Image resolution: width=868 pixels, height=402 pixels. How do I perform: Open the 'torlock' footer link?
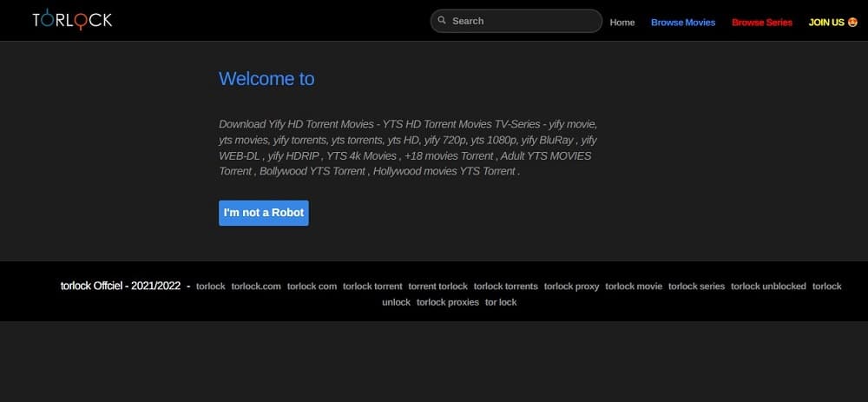(x=210, y=287)
